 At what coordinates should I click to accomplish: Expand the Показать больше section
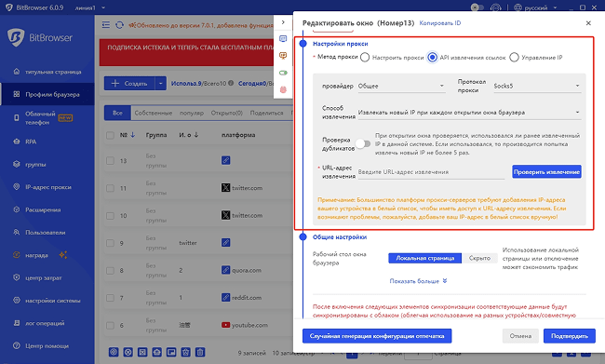pyautogui.click(x=418, y=281)
